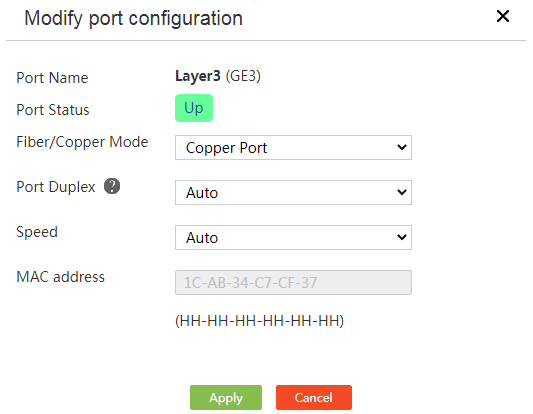
Task: Click the Port Duplex help question mark icon
Action: pyautogui.click(x=112, y=186)
